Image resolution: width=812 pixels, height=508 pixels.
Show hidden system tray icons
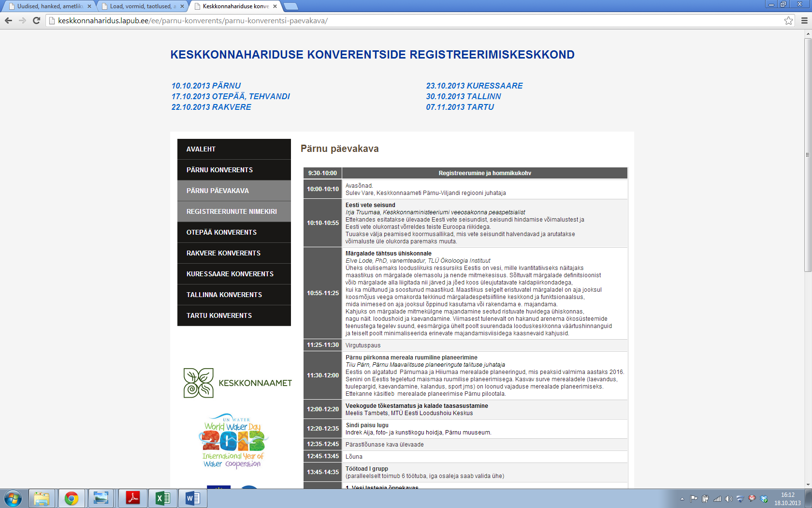(682, 499)
